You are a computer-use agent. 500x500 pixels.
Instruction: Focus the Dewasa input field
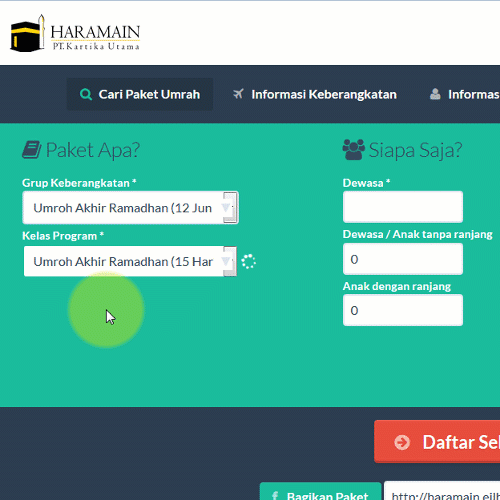click(403, 207)
